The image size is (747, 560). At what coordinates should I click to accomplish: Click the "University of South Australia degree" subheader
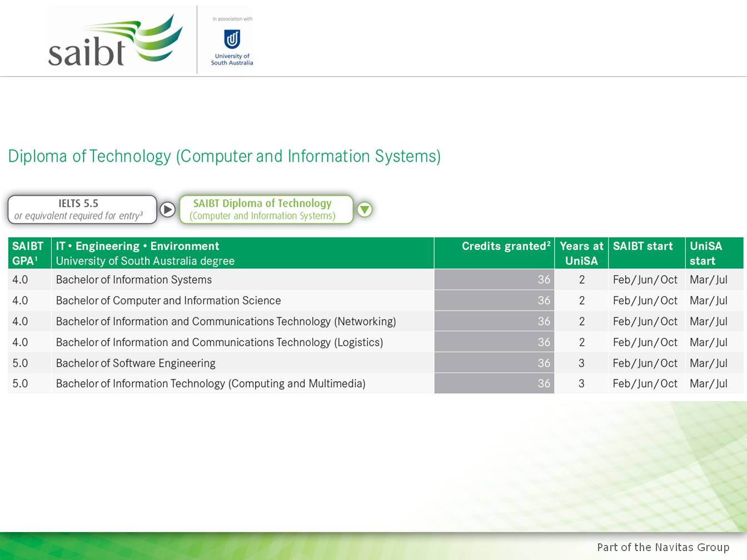[x=145, y=261]
